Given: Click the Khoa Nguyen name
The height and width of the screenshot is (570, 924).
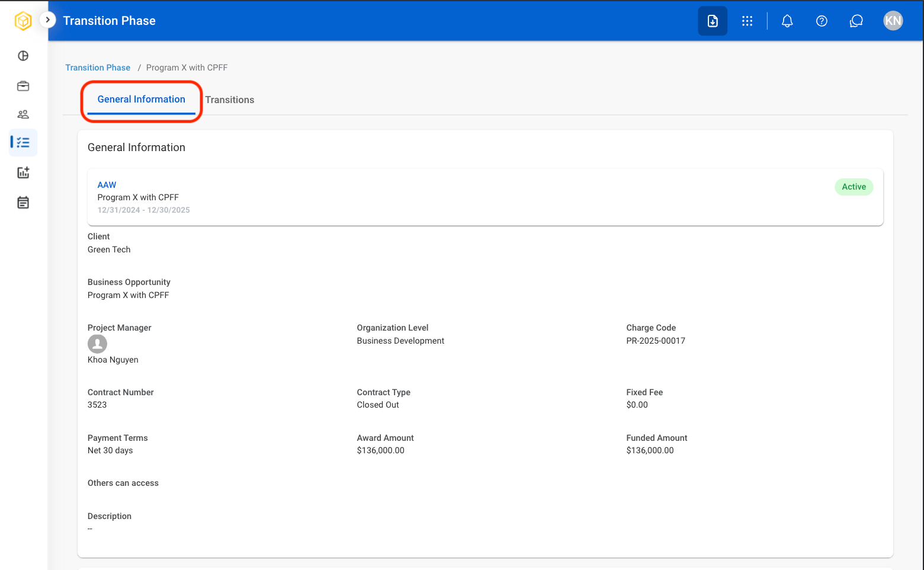Looking at the screenshot, I should click(113, 360).
